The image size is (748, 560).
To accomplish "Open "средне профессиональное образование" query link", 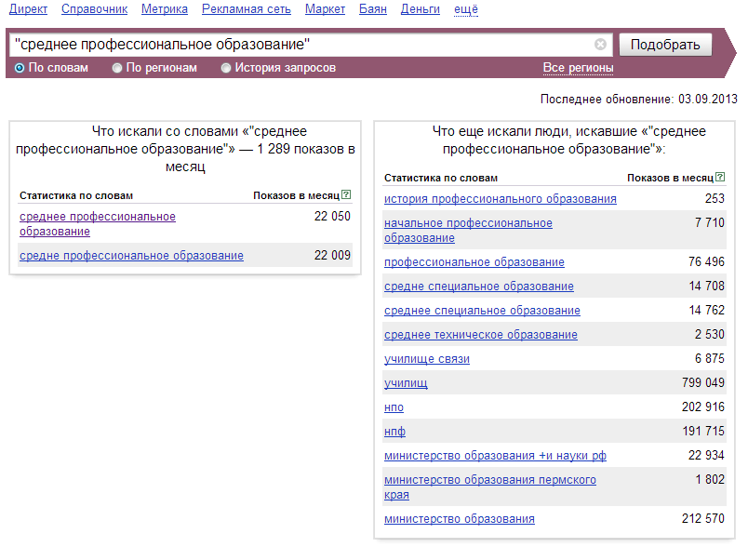I will click(131, 256).
